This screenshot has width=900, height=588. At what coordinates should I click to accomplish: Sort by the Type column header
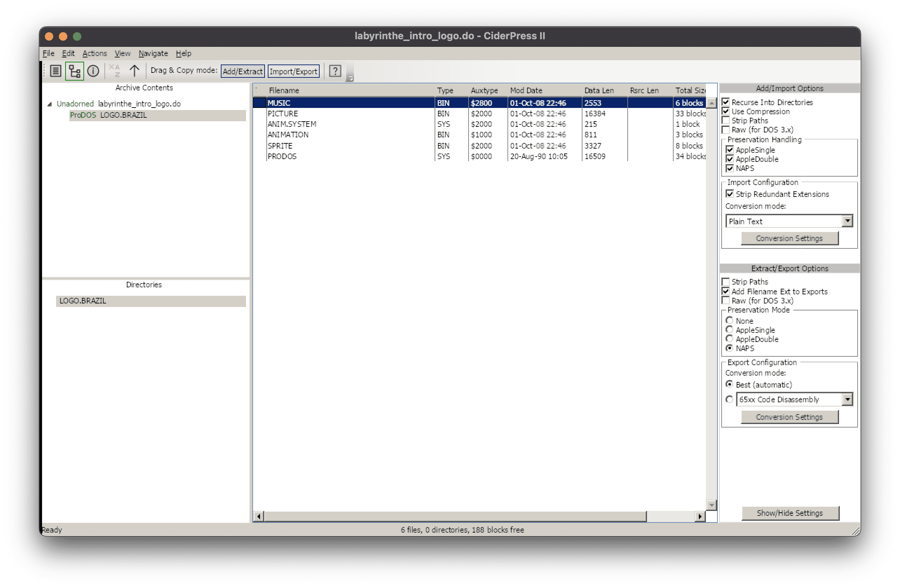pyautogui.click(x=451, y=90)
